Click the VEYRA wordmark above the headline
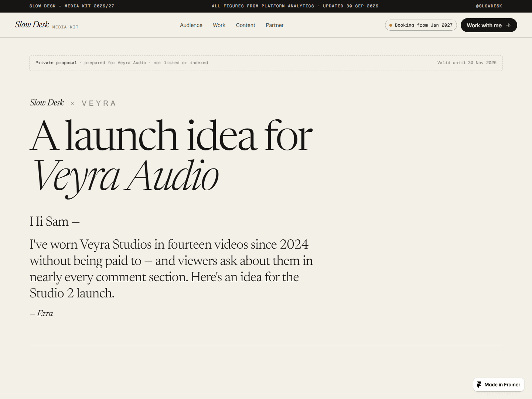 [99, 103]
